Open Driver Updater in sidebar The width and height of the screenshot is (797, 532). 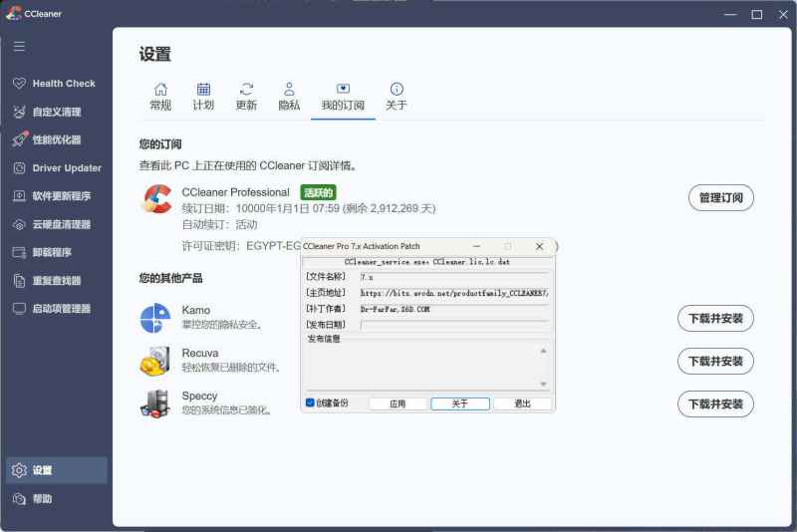(55, 167)
